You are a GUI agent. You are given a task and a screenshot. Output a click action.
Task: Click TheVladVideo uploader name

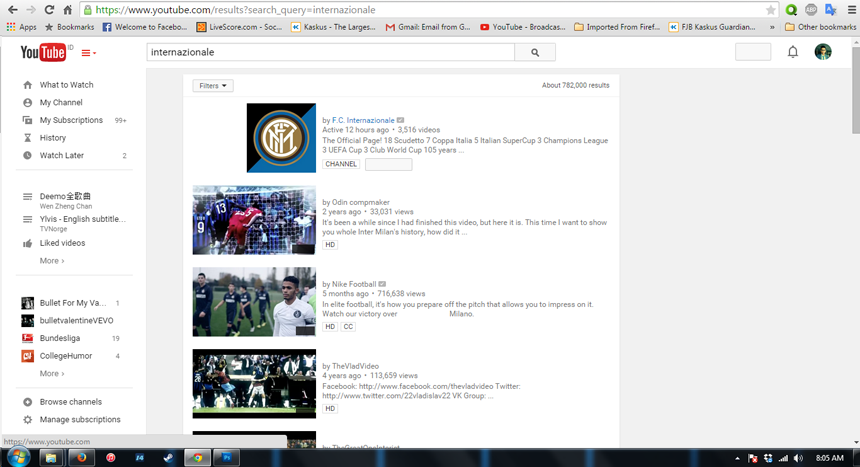[355, 366]
